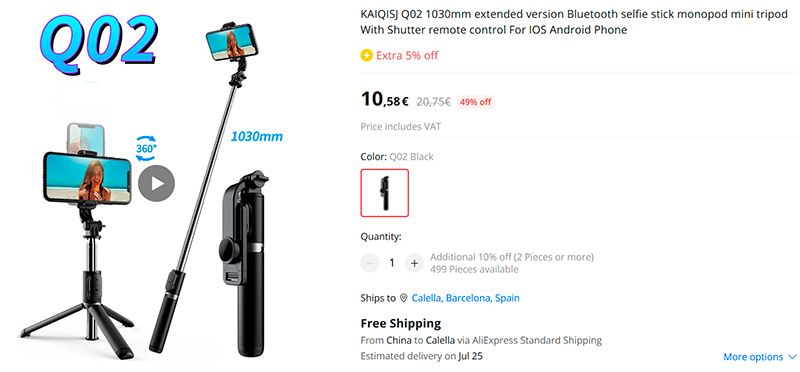Image resolution: width=800 pixels, height=372 pixels.
Task: Click the location pin icon next to Calella
Action: tap(404, 298)
